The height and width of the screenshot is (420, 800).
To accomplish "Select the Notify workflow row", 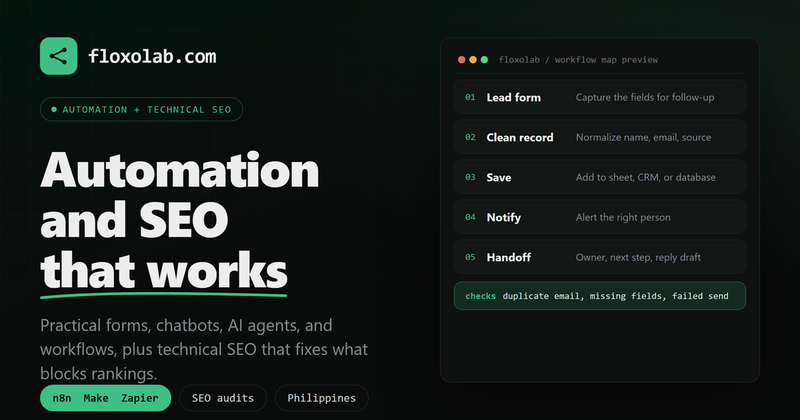I will pyautogui.click(x=599, y=217).
